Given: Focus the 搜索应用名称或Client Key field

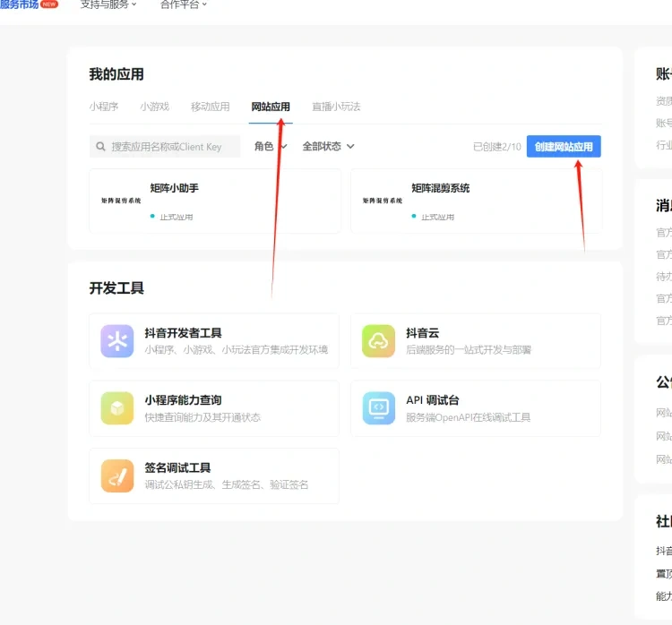Looking at the screenshot, I should point(165,147).
